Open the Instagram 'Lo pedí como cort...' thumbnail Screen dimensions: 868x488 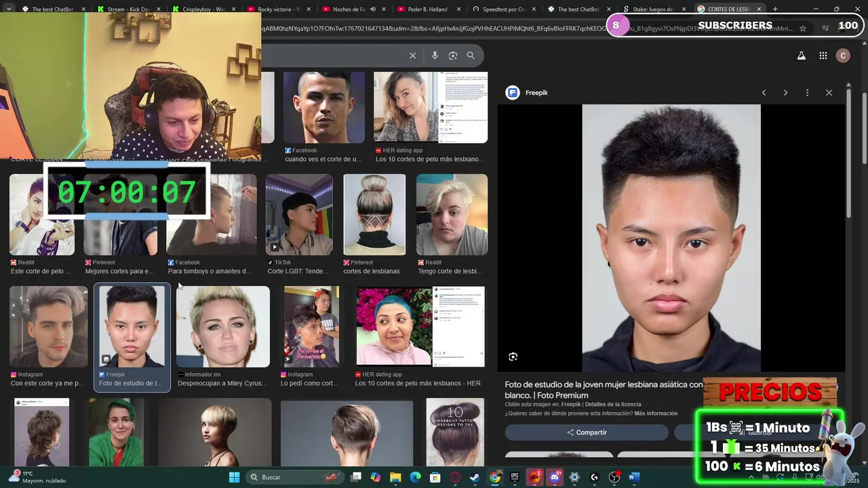pyautogui.click(x=311, y=327)
